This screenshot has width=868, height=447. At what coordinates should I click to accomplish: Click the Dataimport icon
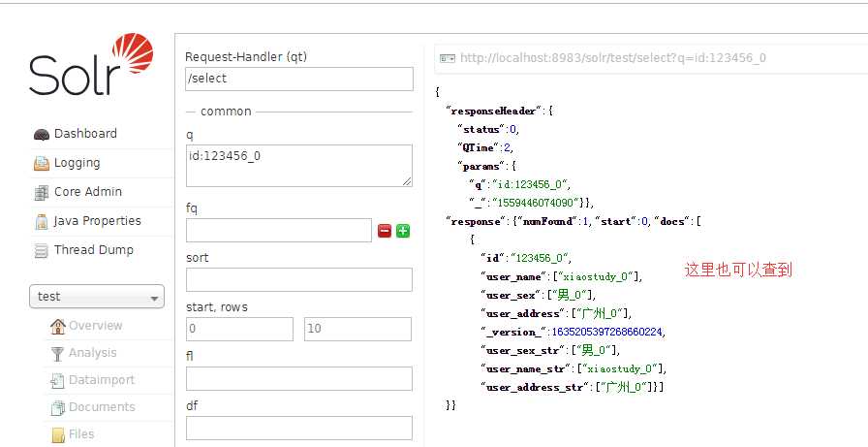(x=57, y=380)
